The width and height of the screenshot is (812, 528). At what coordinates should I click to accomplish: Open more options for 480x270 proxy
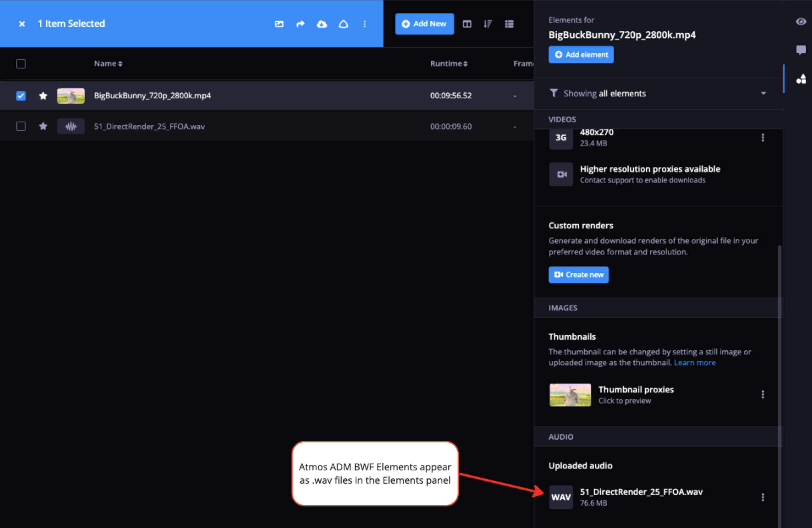point(763,138)
